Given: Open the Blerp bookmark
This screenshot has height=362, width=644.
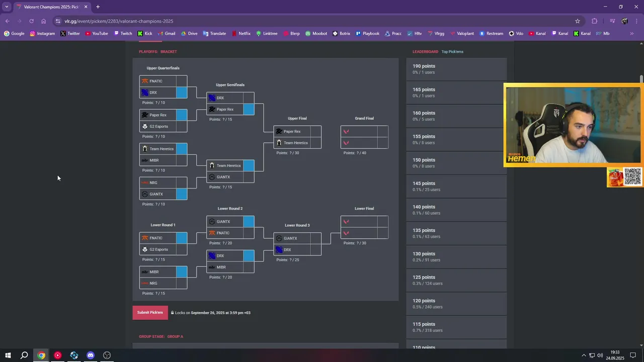Looking at the screenshot, I should [291, 34].
